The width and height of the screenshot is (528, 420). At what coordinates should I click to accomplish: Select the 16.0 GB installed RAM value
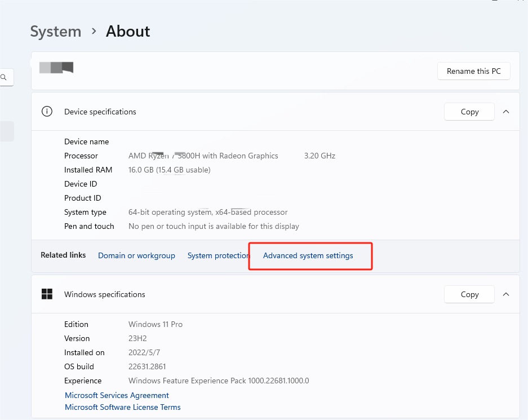tap(170, 170)
